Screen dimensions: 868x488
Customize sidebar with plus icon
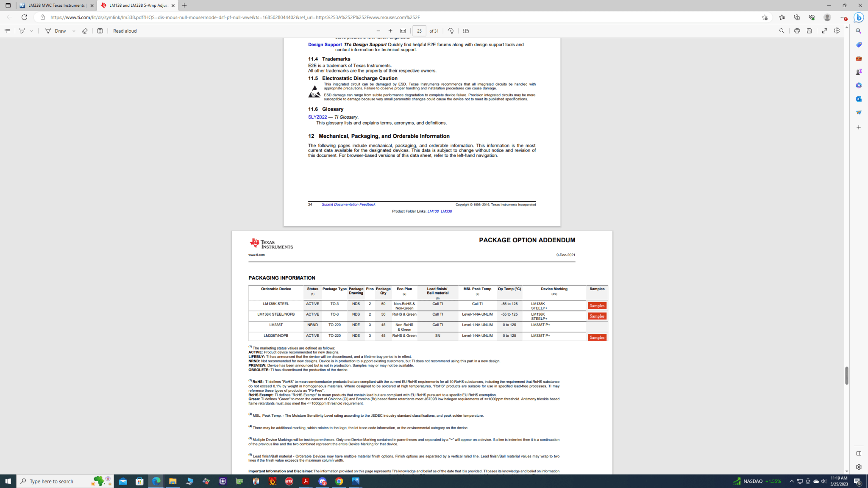coord(859,127)
